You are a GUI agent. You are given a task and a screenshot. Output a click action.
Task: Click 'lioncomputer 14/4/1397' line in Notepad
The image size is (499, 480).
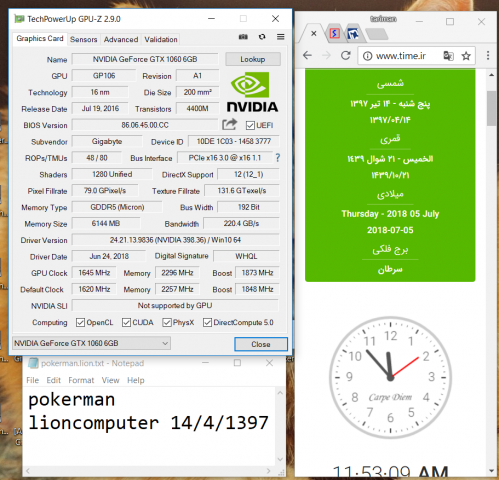click(x=148, y=423)
